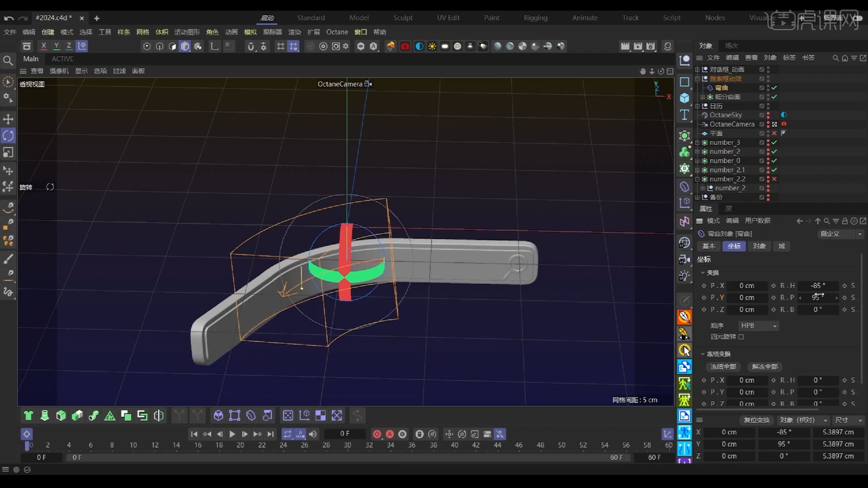Click the viewport search magnifier icon

pos(8,61)
